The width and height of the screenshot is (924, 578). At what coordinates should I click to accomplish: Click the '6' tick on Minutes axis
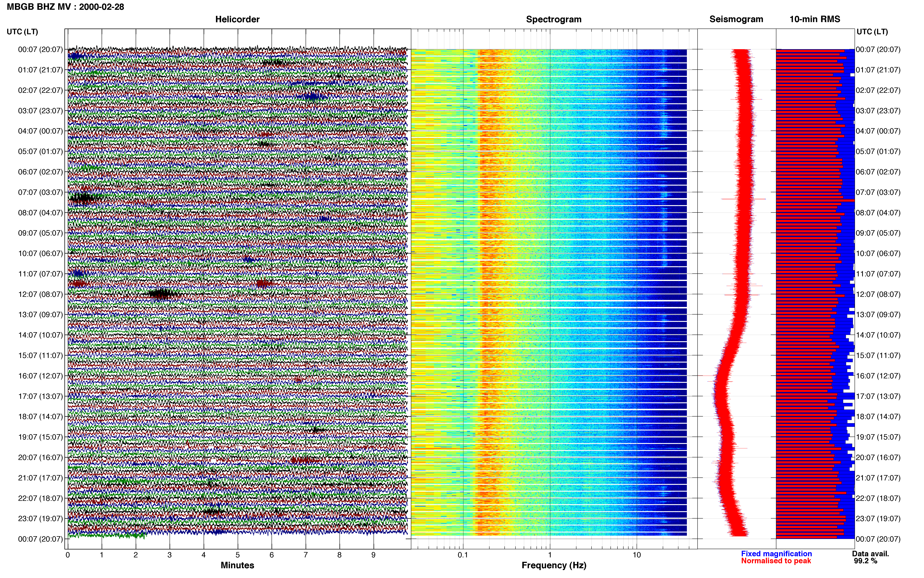[x=272, y=555]
